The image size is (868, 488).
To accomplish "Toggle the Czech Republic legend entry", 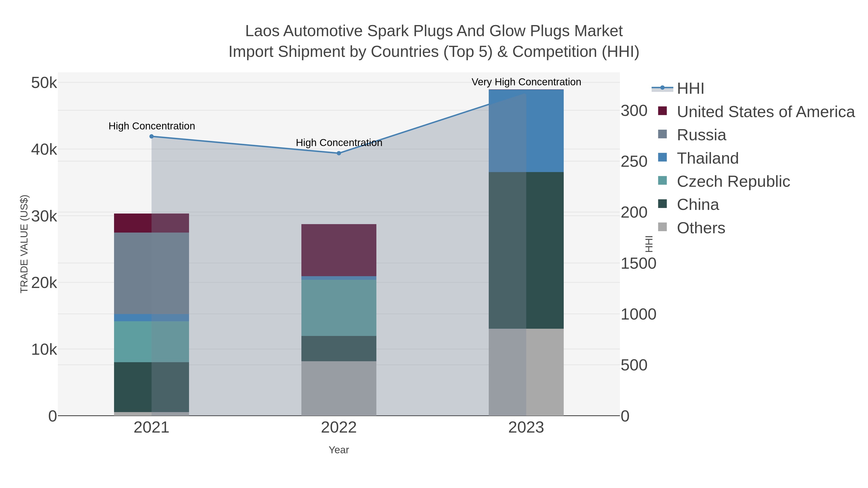I will tap(724, 181).
